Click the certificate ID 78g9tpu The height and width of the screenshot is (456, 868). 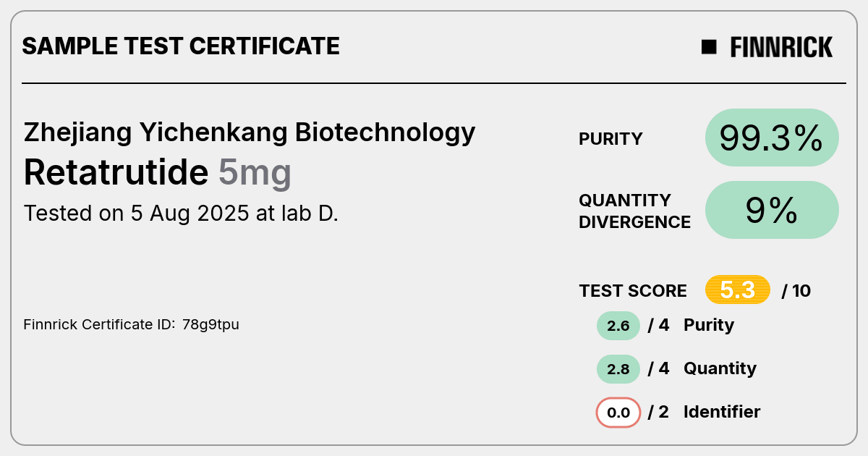pos(210,325)
